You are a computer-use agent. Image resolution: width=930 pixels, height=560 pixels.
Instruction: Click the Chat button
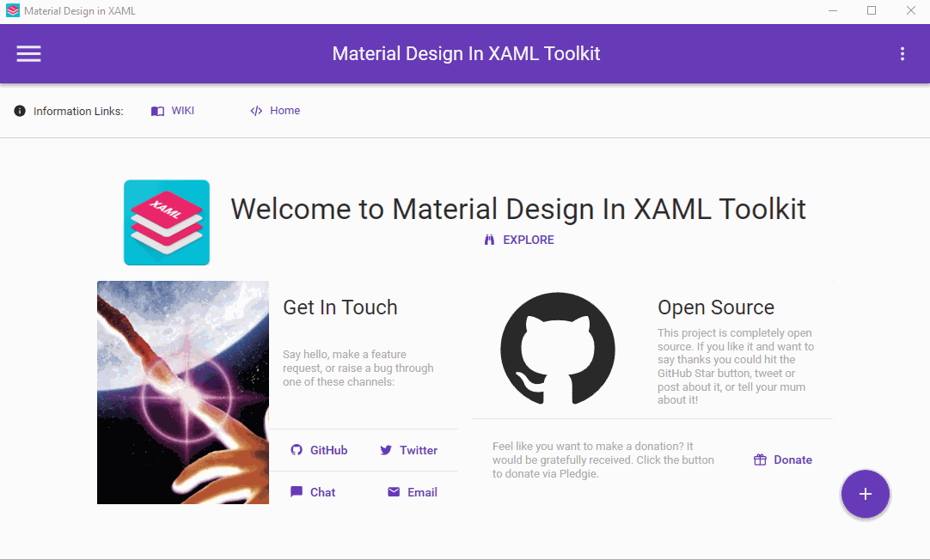[313, 492]
